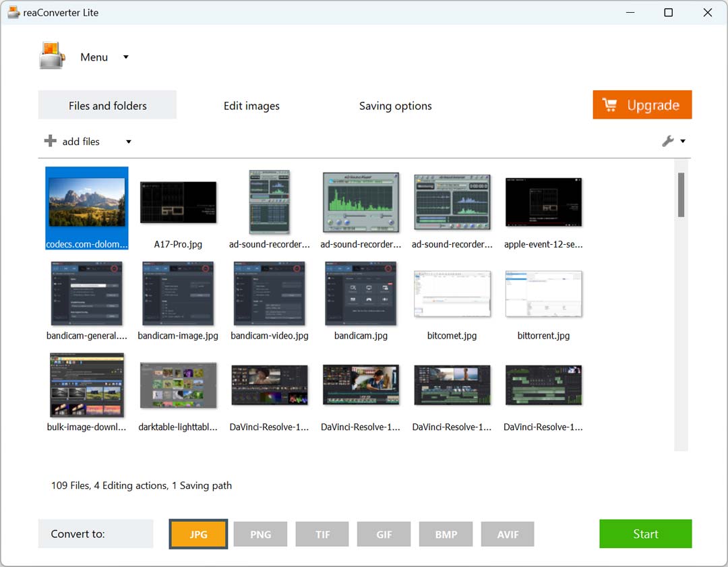The image size is (728, 567).
Task: Click the plus icon for add files
Action: click(x=50, y=141)
